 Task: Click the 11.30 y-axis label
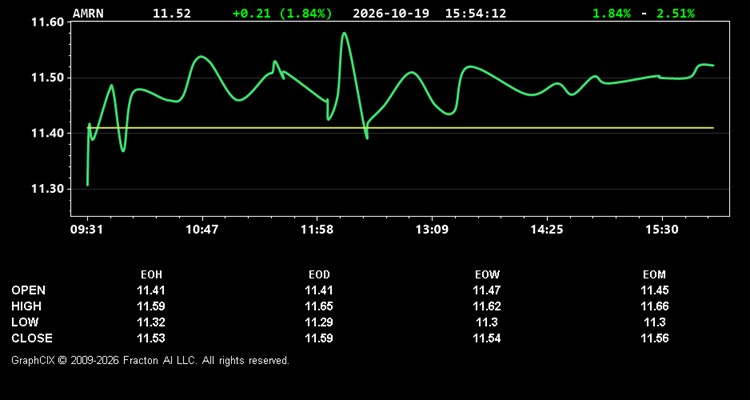47,189
